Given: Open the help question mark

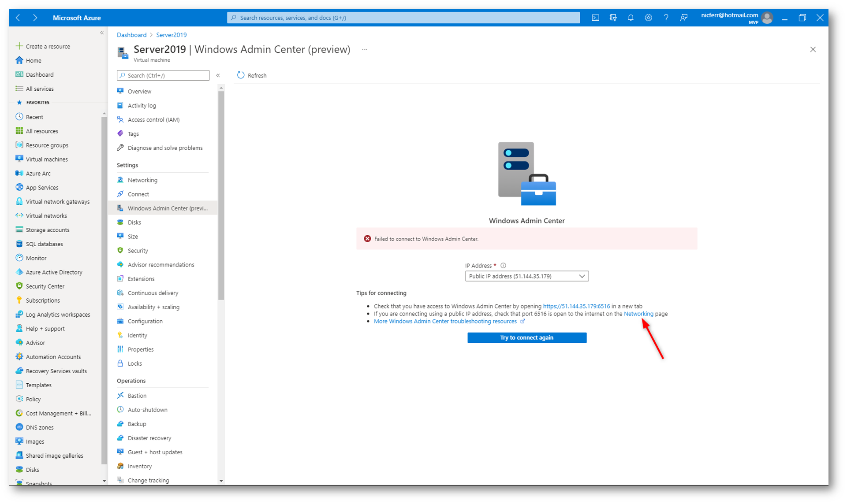Looking at the screenshot, I should click(x=666, y=18).
